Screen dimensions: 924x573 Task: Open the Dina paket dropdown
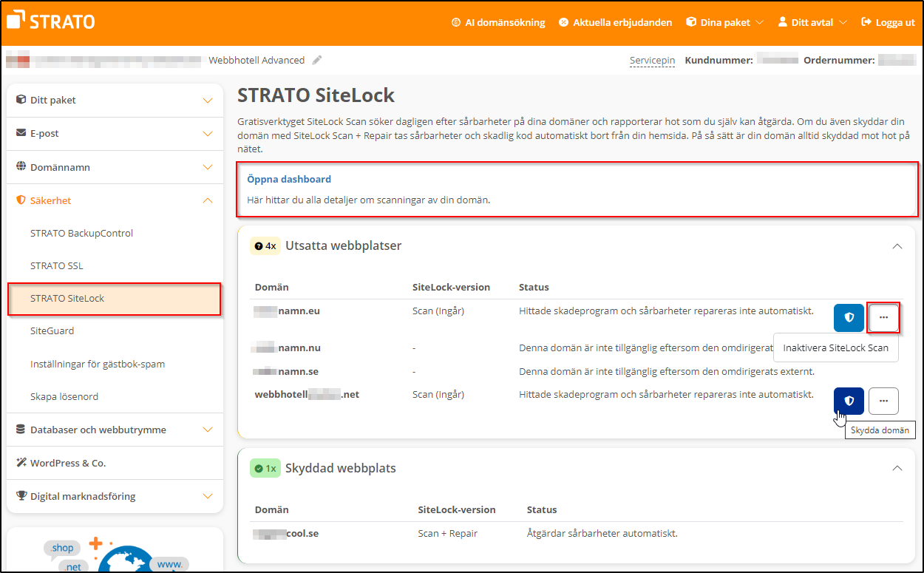[x=724, y=22]
